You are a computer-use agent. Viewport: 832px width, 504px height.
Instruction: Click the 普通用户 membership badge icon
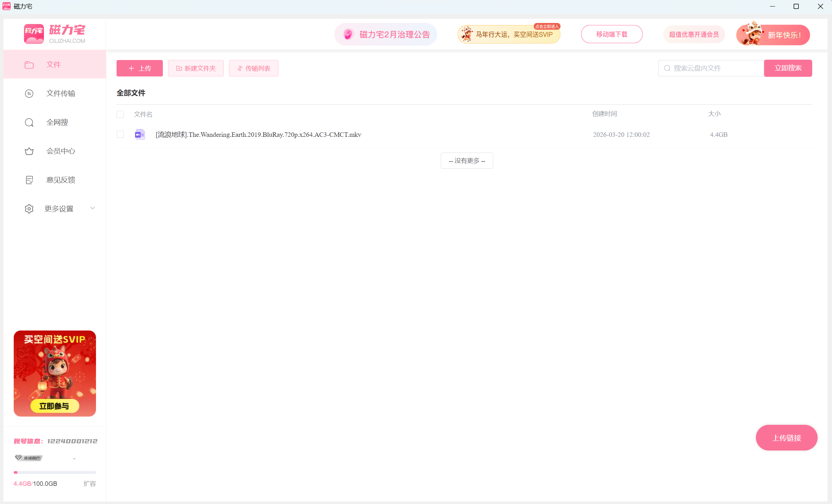pyautogui.click(x=29, y=458)
